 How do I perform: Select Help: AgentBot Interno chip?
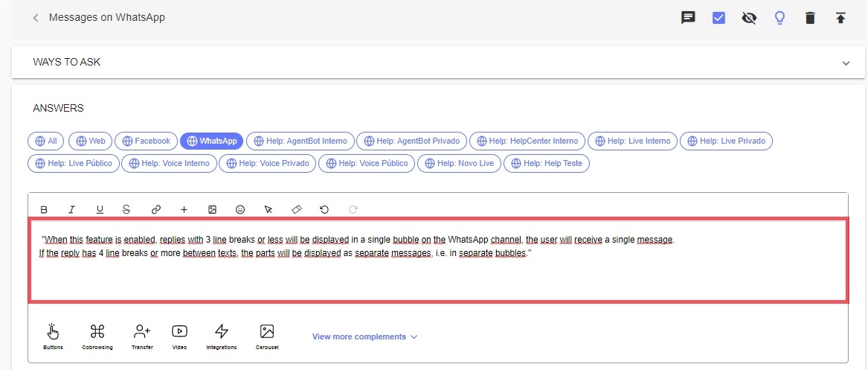coord(300,141)
